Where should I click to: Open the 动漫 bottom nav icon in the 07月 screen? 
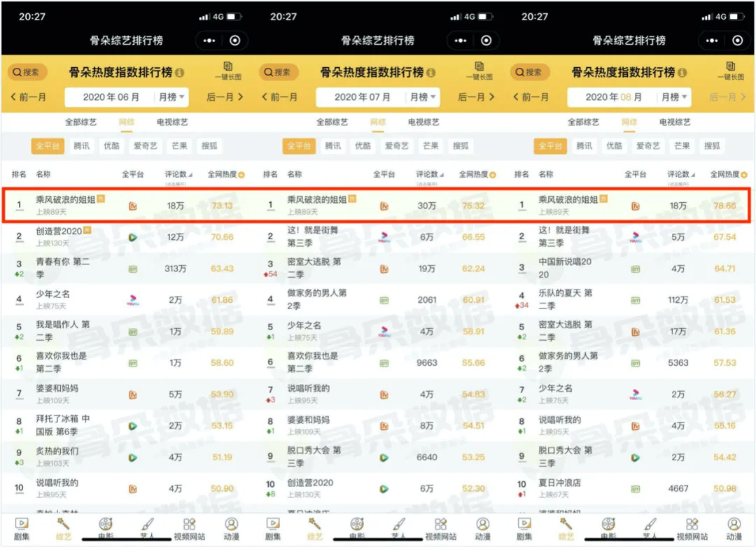482,529
